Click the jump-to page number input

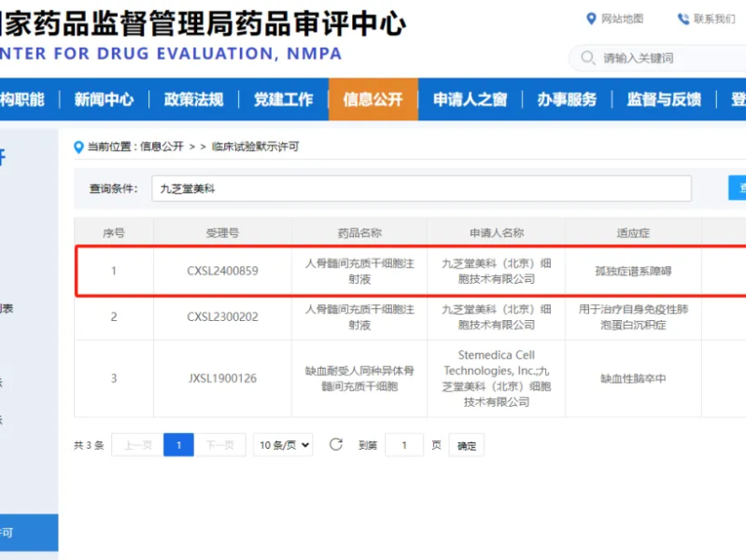click(404, 445)
